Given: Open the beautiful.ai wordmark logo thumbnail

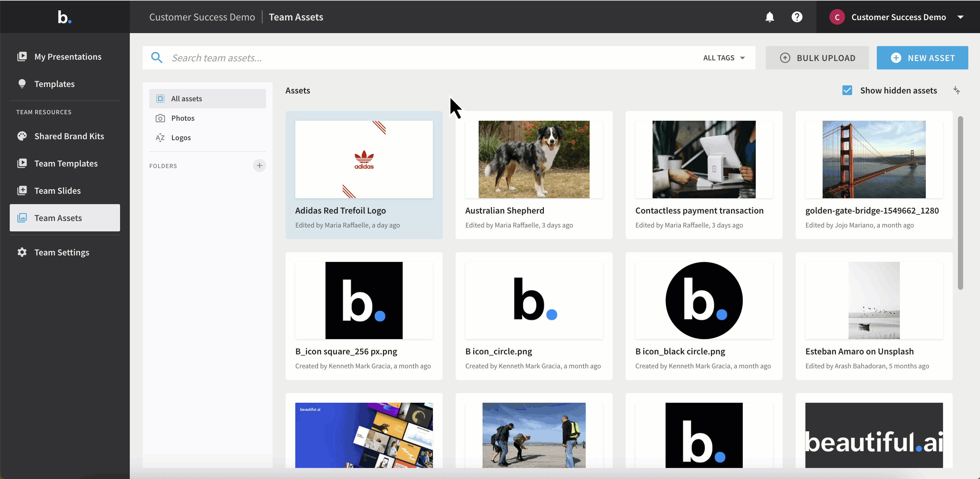Looking at the screenshot, I should (x=874, y=435).
